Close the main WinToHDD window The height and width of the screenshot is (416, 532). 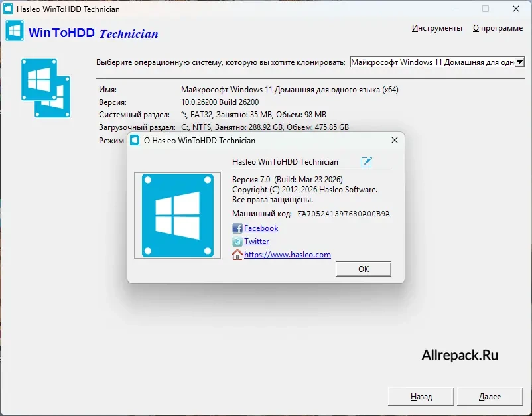tap(515, 9)
